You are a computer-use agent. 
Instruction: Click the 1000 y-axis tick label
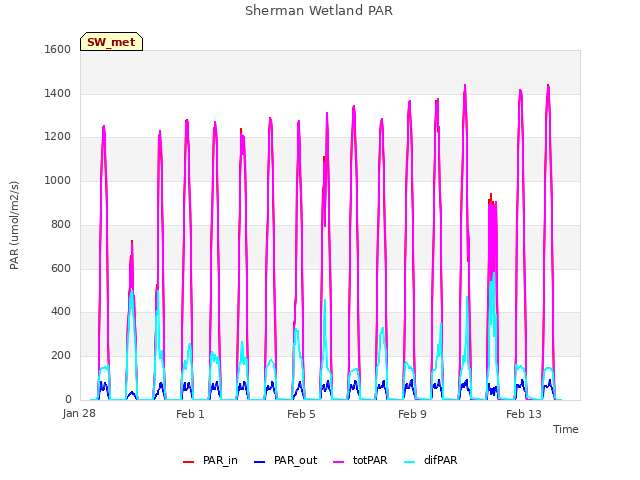pyautogui.click(x=58, y=180)
